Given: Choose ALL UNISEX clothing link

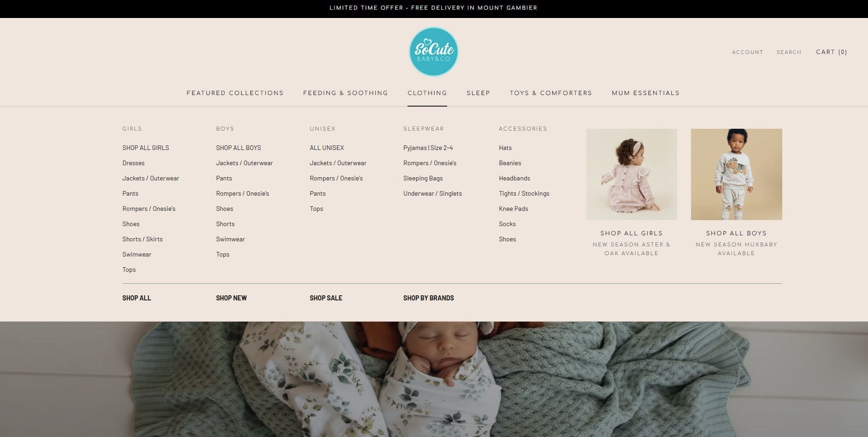Looking at the screenshot, I should point(327,148).
